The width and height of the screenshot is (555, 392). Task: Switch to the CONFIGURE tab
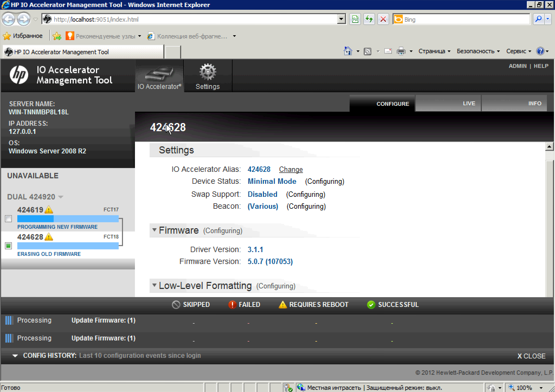tap(382, 104)
